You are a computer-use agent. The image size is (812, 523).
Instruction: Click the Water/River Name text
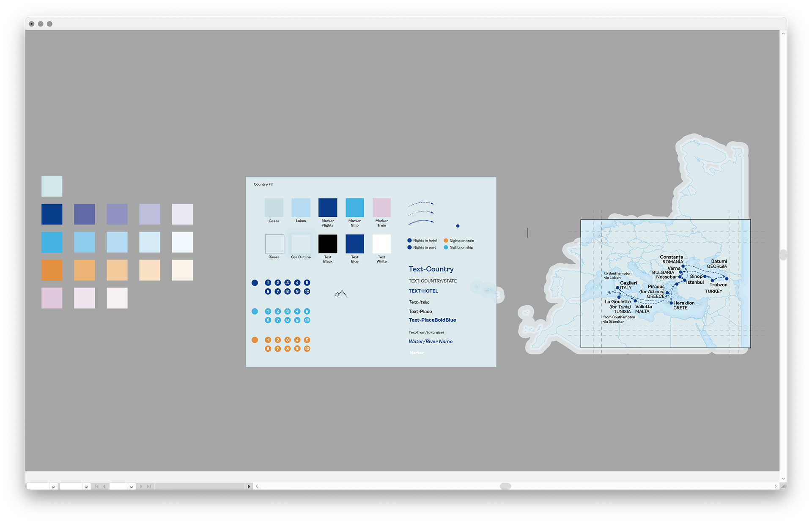[431, 341]
